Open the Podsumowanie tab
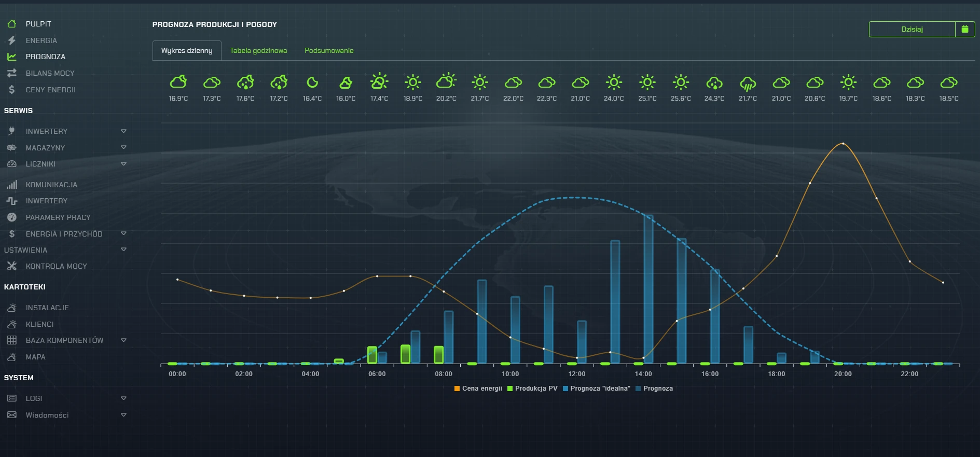The height and width of the screenshot is (457, 980). pos(329,50)
